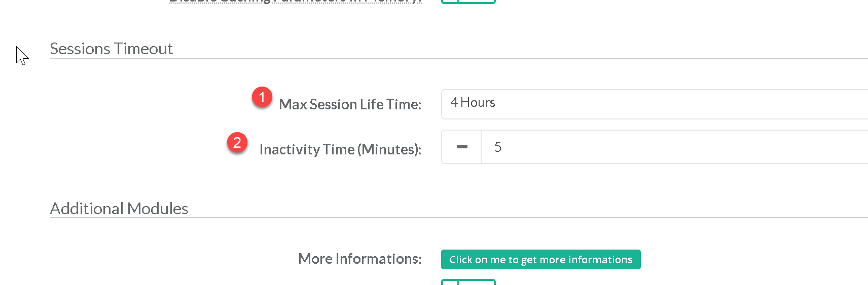This screenshot has height=285, width=868.
Task: Click the "Sessions Timeout" section heading
Action: pos(111,49)
